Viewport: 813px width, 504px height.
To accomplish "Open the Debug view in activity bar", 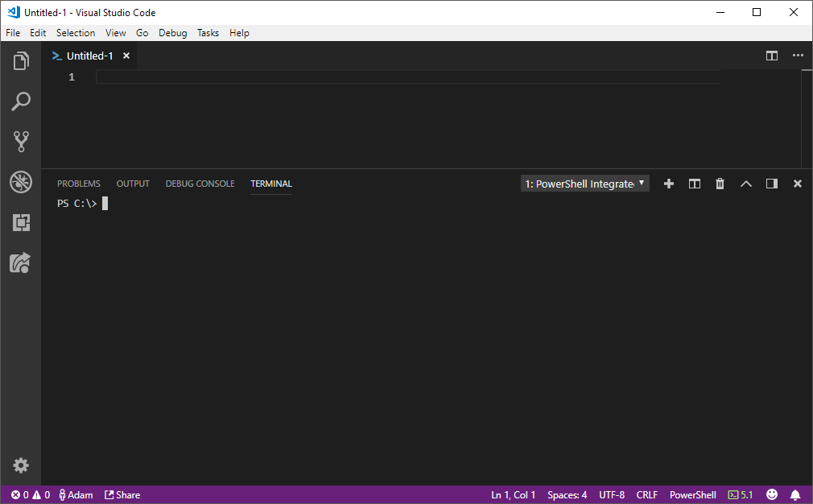I will pyautogui.click(x=21, y=182).
